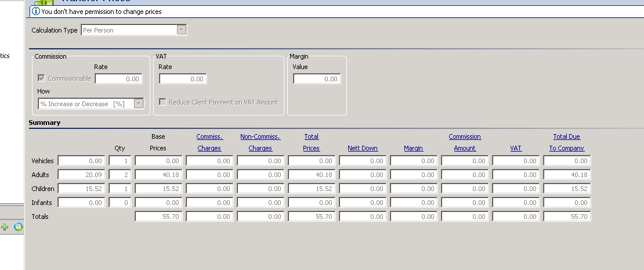Click the VAT column link in Summary
Viewport: 644px width, 270px height.
(516, 148)
